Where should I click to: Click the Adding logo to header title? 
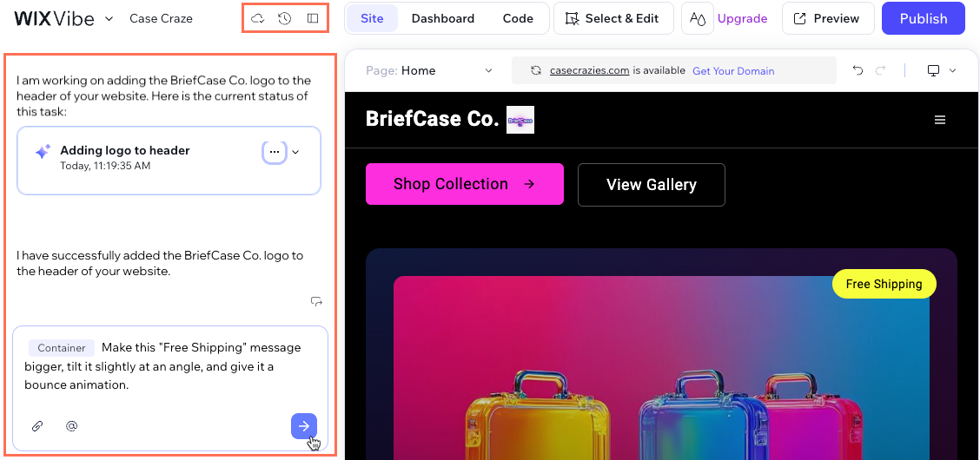[124, 150]
